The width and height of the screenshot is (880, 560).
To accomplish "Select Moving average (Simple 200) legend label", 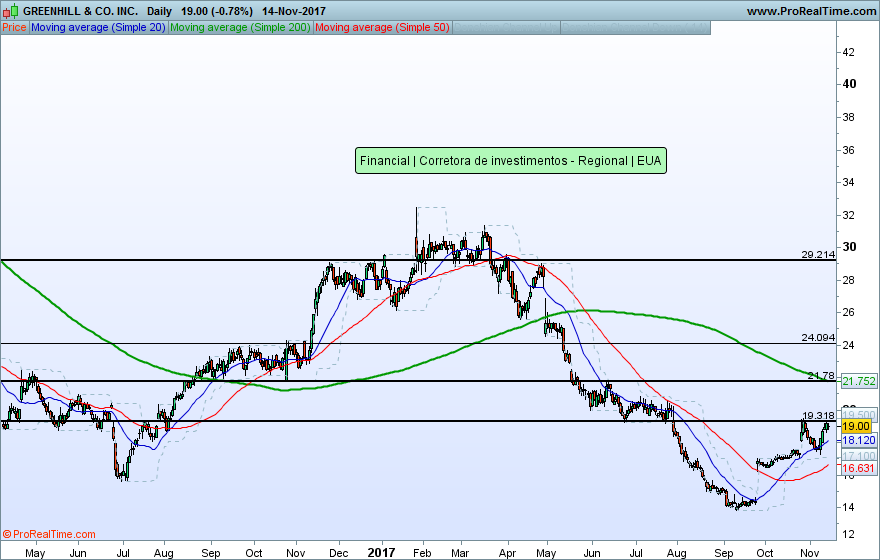I will coord(240,27).
